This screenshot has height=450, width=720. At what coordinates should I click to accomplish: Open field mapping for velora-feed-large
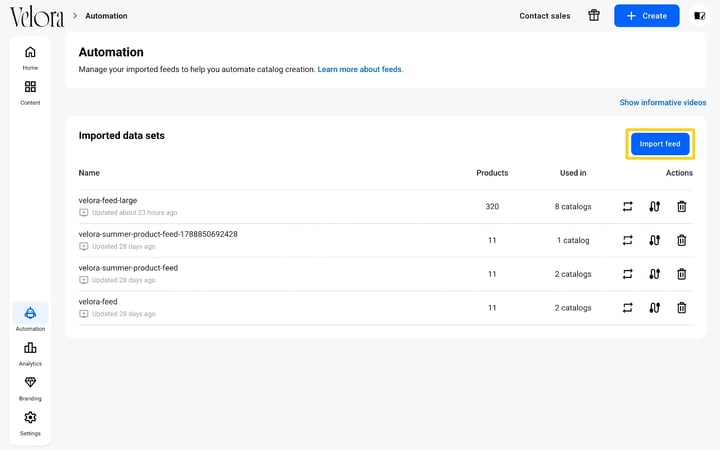point(654,207)
